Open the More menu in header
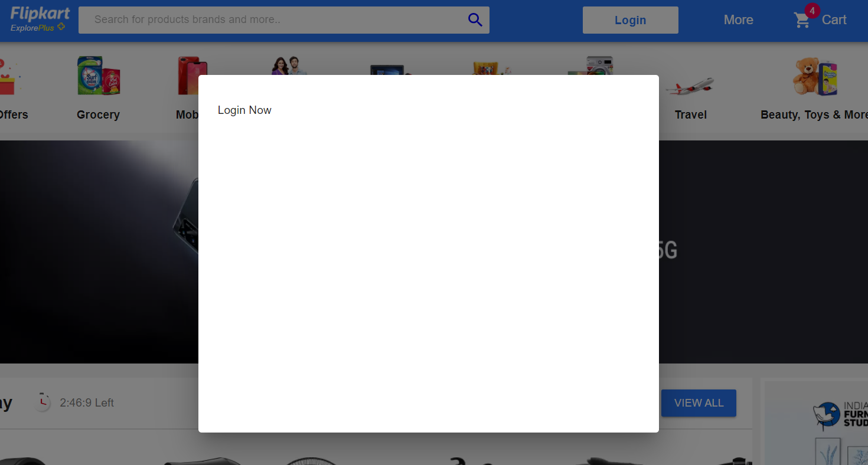 pyautogui.click(x=738, y=20)
